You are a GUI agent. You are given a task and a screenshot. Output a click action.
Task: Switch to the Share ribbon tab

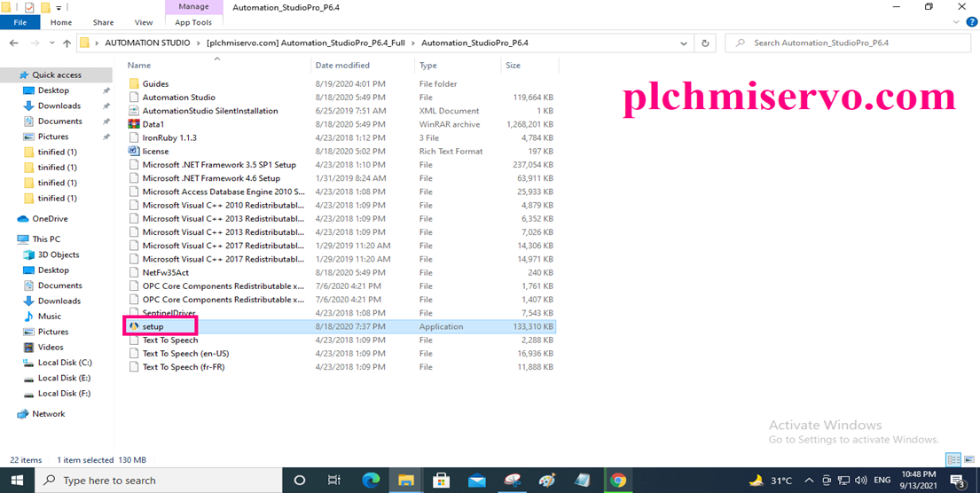[x=103, y=22]
